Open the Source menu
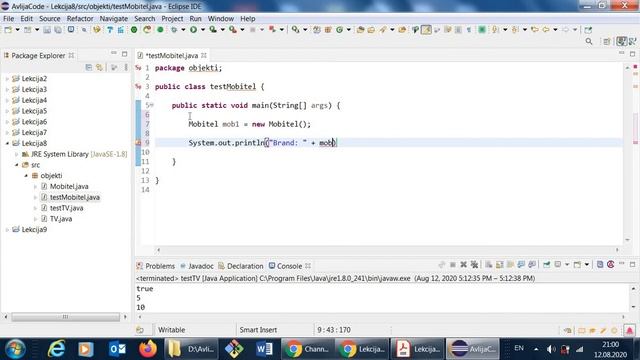Image resolution: width=640 pixels, height=360 pixels. click(x=49, y=19)
